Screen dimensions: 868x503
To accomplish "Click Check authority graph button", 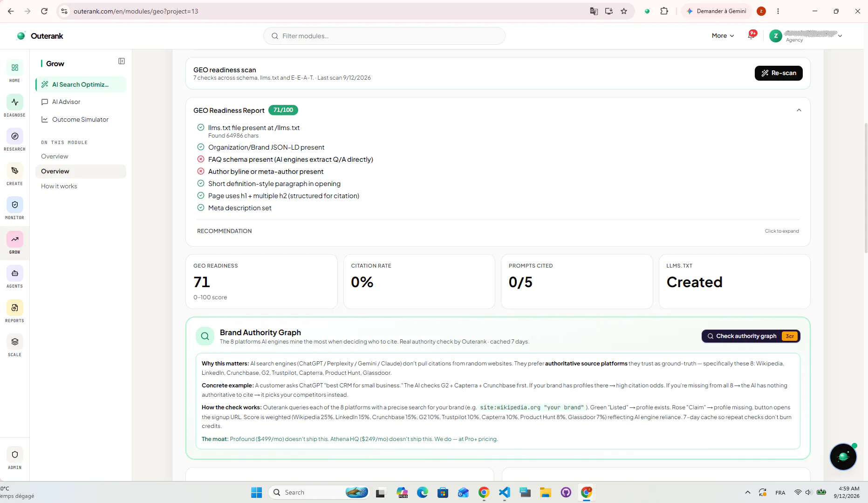I will (751, 336).
